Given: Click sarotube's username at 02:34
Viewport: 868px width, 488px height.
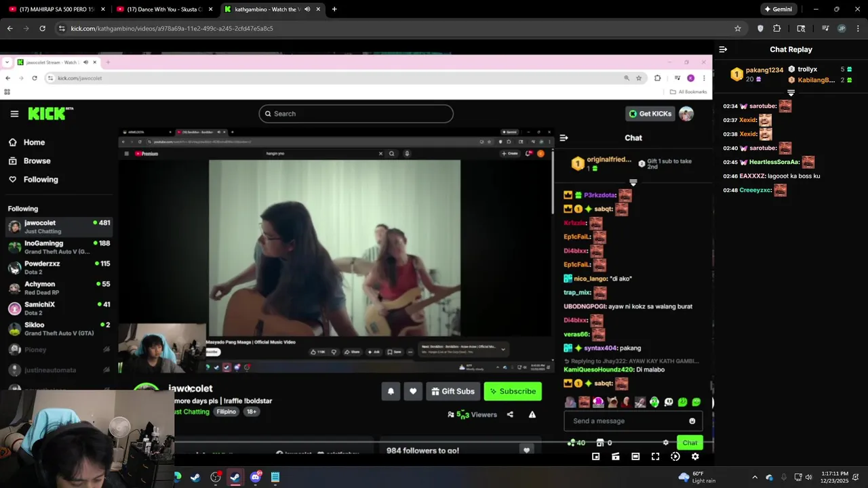Looking at the screenshot, I should point(763,106).
